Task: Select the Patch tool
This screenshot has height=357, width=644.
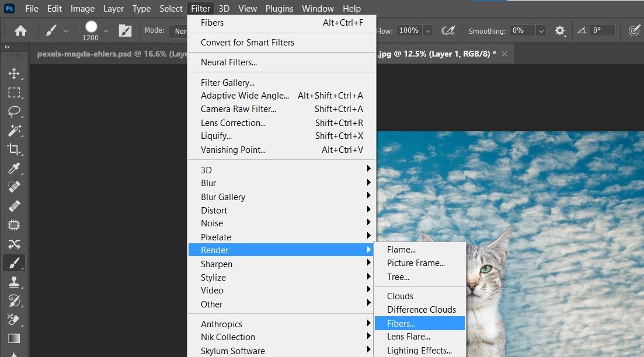Action: pyautogui.click(x=14, y=225)
